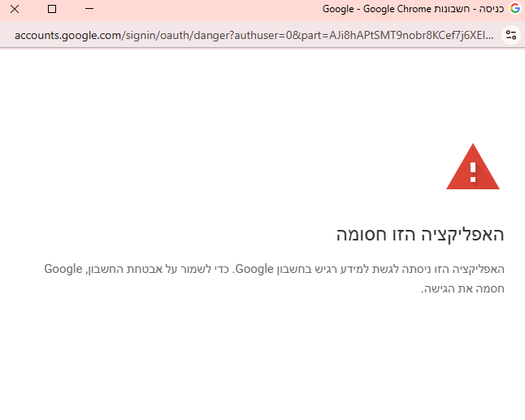
Task: Maximize the Chrome popup window
Action: click(52, 9)
